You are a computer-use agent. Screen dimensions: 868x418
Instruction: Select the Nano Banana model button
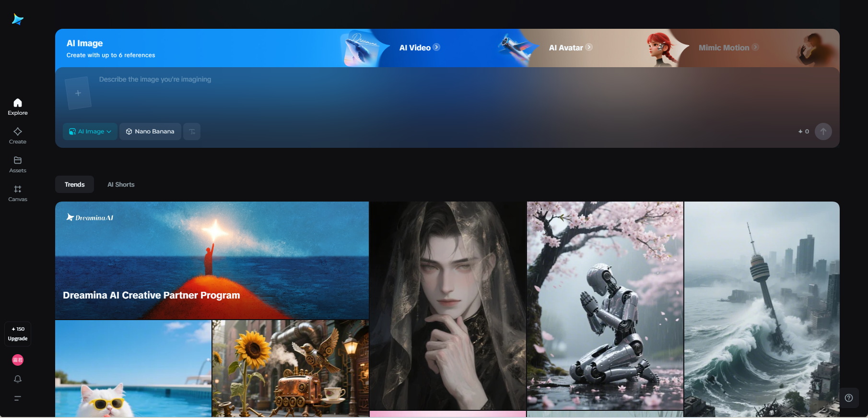coord(150,131)
